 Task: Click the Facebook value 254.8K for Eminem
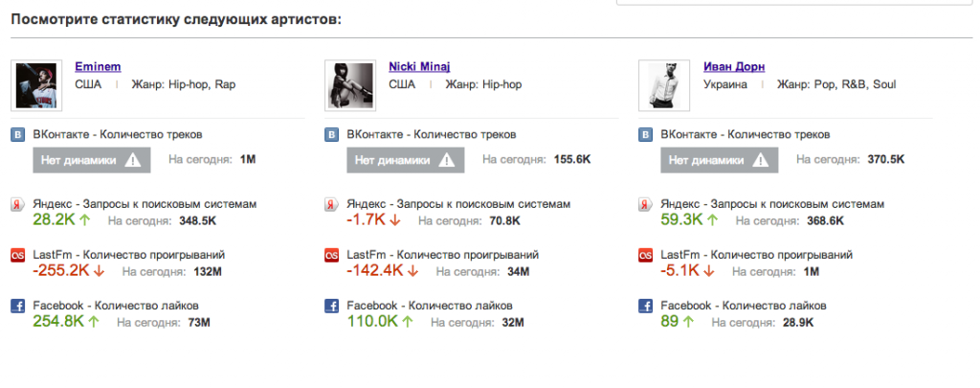(58, 322)
